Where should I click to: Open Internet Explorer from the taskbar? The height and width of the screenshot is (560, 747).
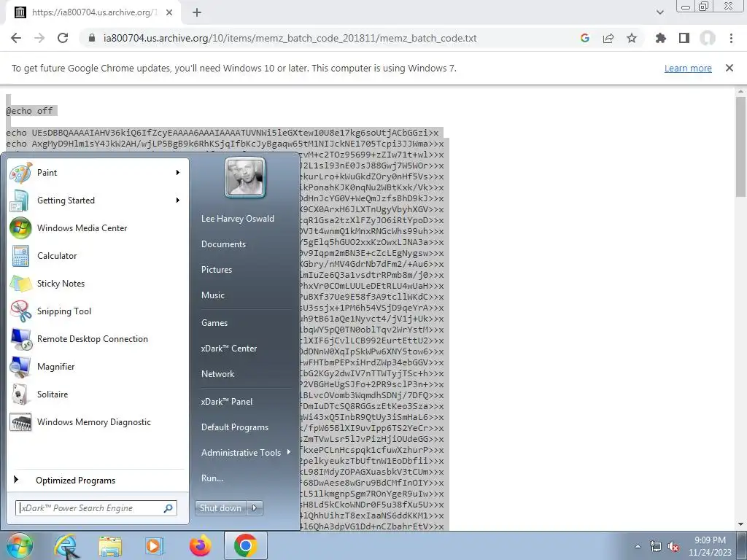point(66,545)
